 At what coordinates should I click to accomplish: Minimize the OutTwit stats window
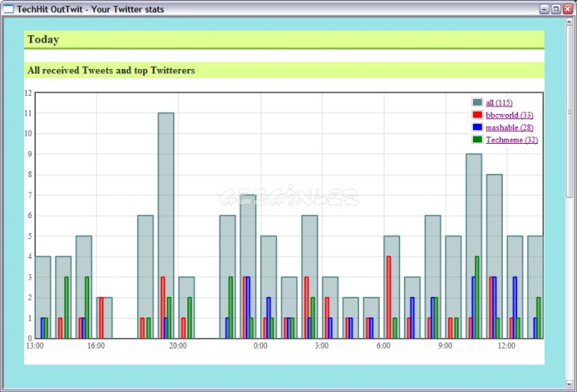coord(544,9)
